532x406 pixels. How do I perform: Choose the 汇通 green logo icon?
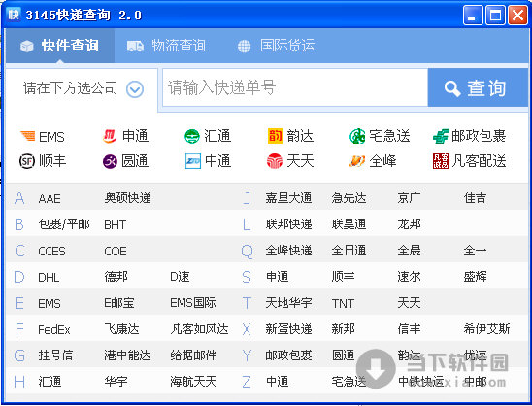tap(192, 136)
